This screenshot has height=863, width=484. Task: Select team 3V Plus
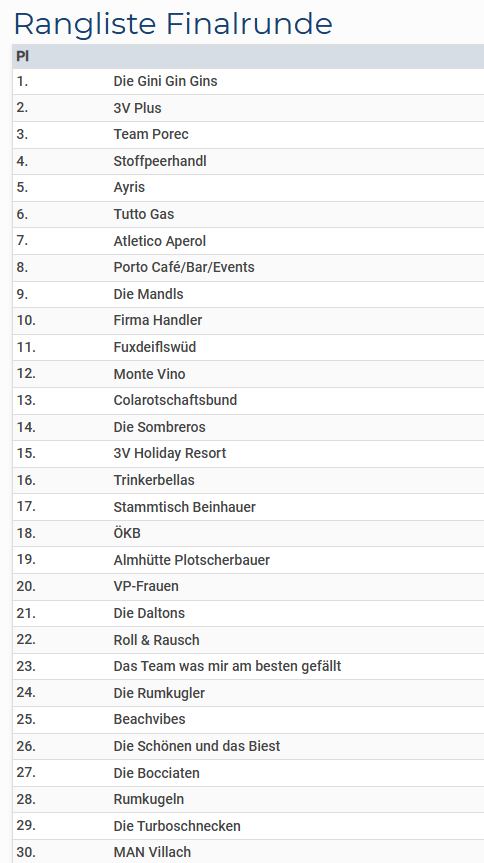tap(137, 108)
